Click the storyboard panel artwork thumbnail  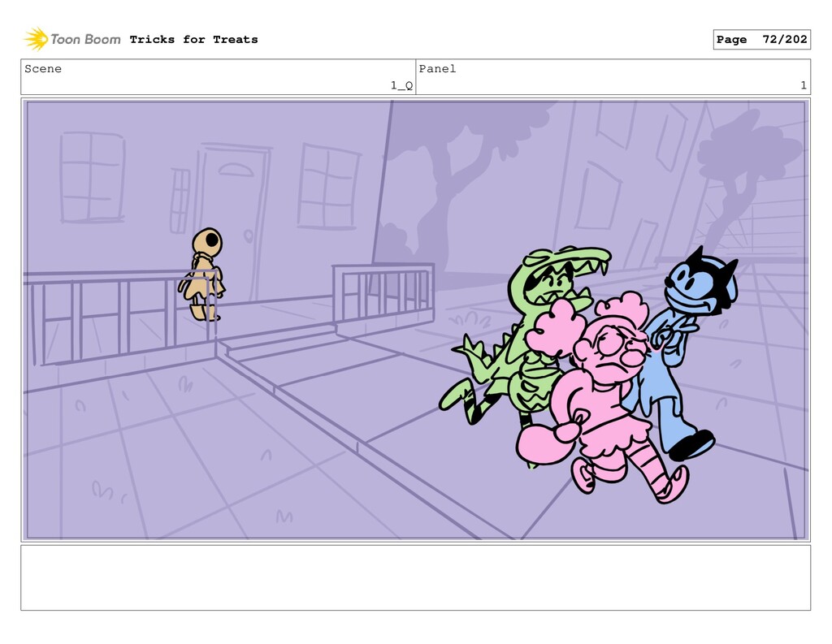415,320
